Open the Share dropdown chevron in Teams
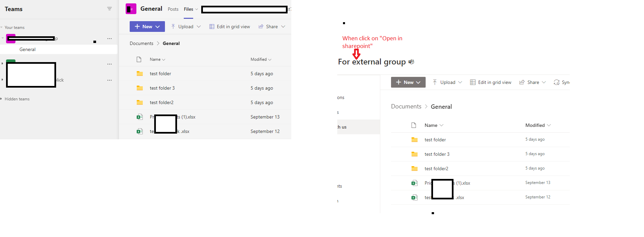644x237 pixels. click(x=283, y=27)
